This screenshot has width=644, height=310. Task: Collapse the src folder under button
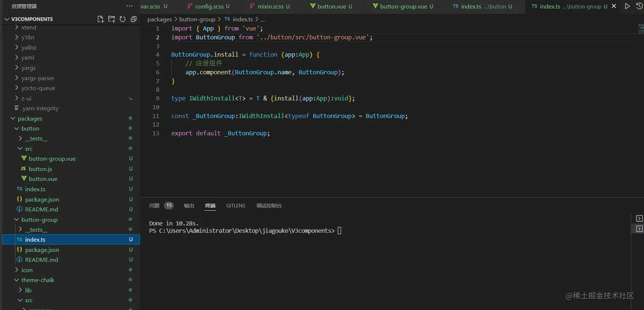click(20, 149)
